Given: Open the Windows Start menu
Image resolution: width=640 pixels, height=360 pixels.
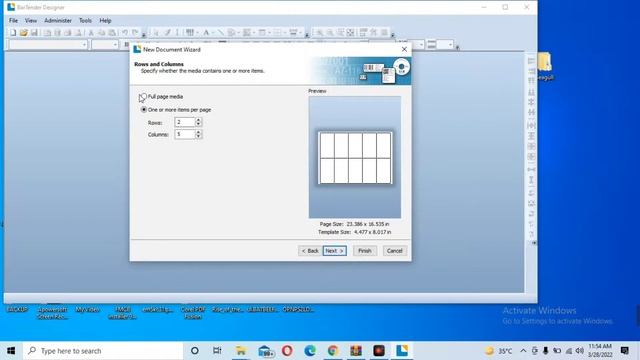Looking at the screenshot, I should pos(11,351).
